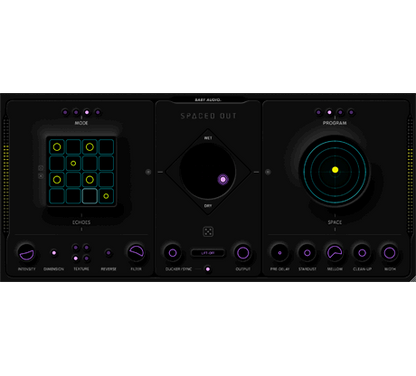
Task: Select top-left Texture dot
Action: point(76,248)
